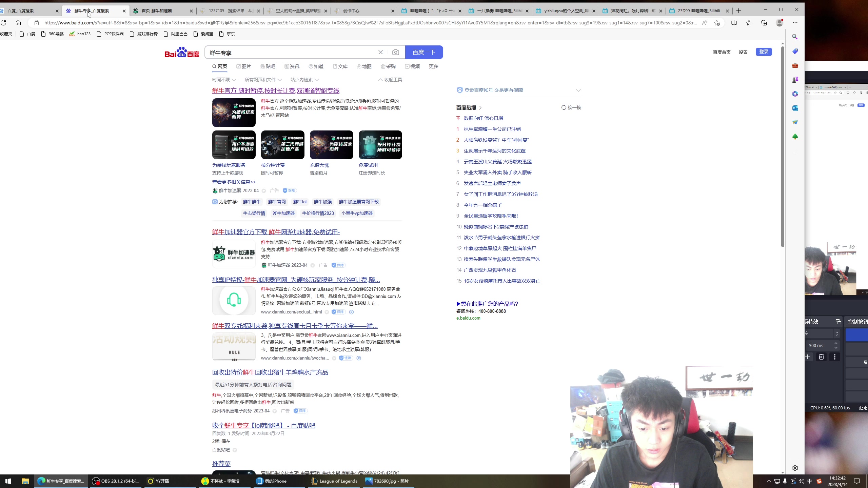The height and width of the screenshot is (488, 868).
Task: Open 更多 search categories
Action: pos(434,66)
